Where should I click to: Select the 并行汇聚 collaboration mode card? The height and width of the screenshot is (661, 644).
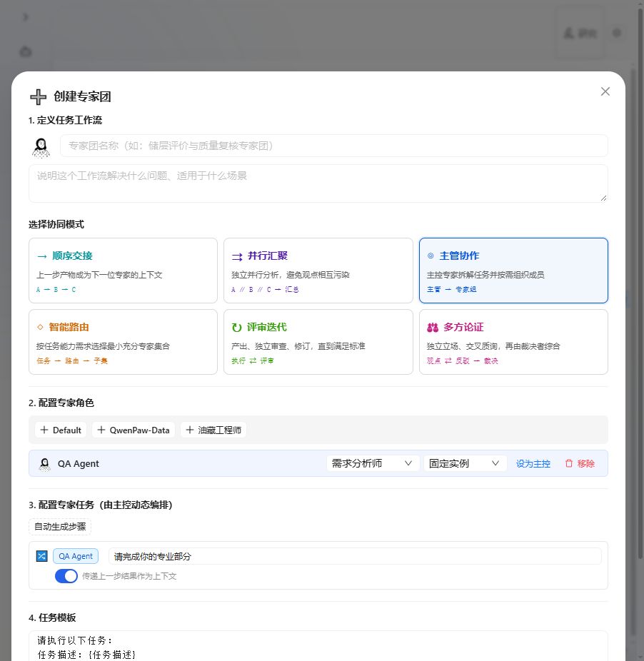tap(318, 271)
